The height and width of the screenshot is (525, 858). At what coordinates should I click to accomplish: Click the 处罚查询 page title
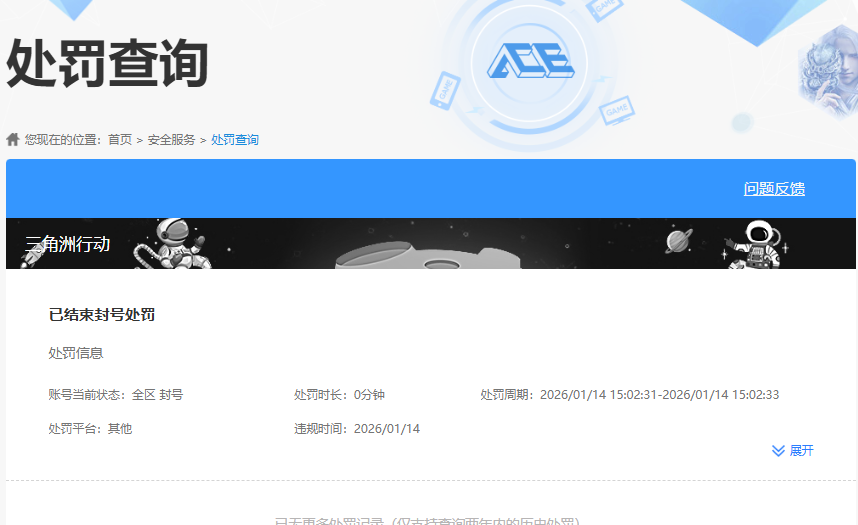click(x=107, y=64)
